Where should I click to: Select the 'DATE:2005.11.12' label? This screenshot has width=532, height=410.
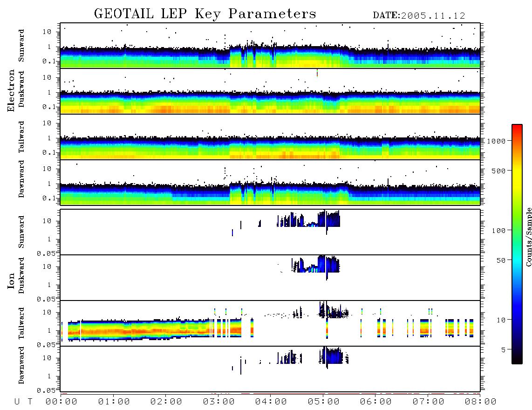(x=419, y=16)
